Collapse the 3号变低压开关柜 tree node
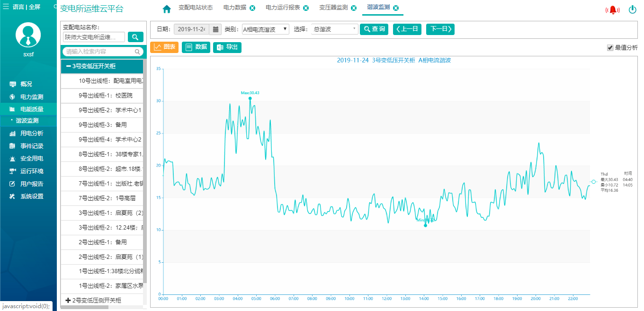The height and width of the screenshot is (311, 644). [x=69, y=66]
